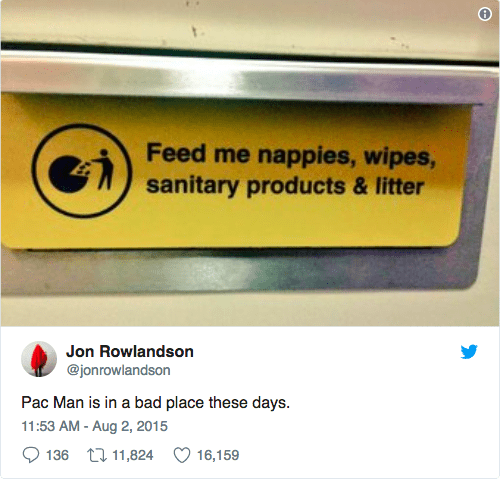Open the Jon Rowlandson profile name
This screenshot has height=479, width=501.
[x=130, y=351]
